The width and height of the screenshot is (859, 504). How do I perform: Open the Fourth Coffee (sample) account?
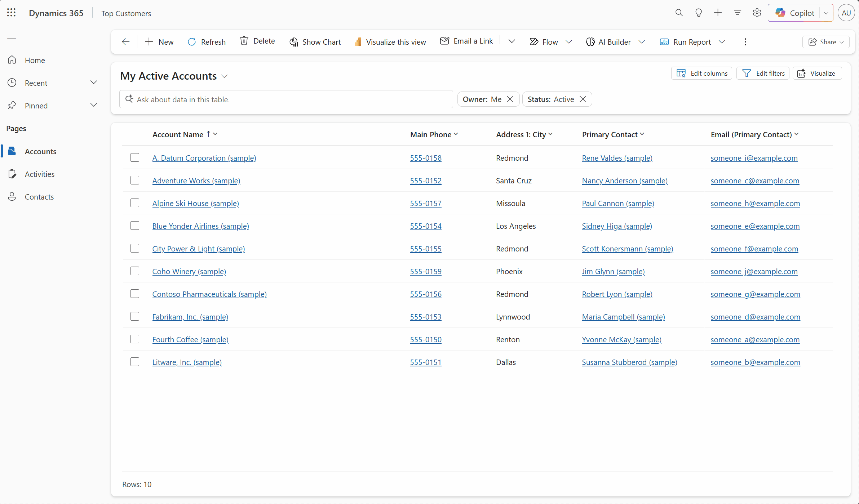point(190,339)
